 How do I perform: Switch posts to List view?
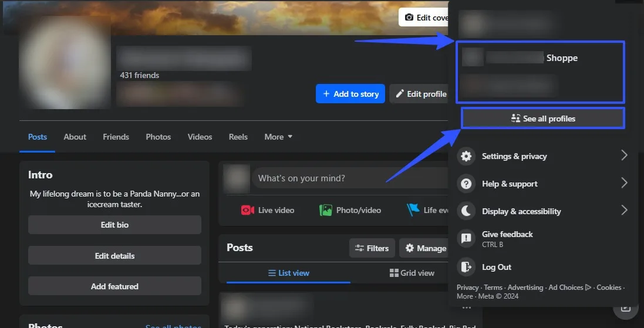click(288, 273)
